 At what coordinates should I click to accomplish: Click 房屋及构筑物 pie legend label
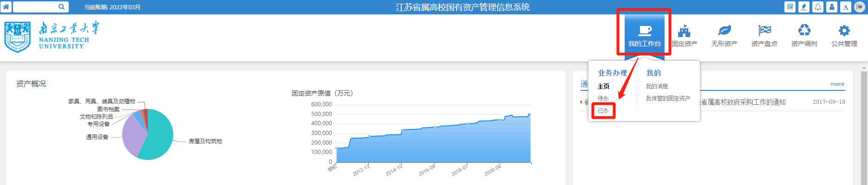coord(205,141)
